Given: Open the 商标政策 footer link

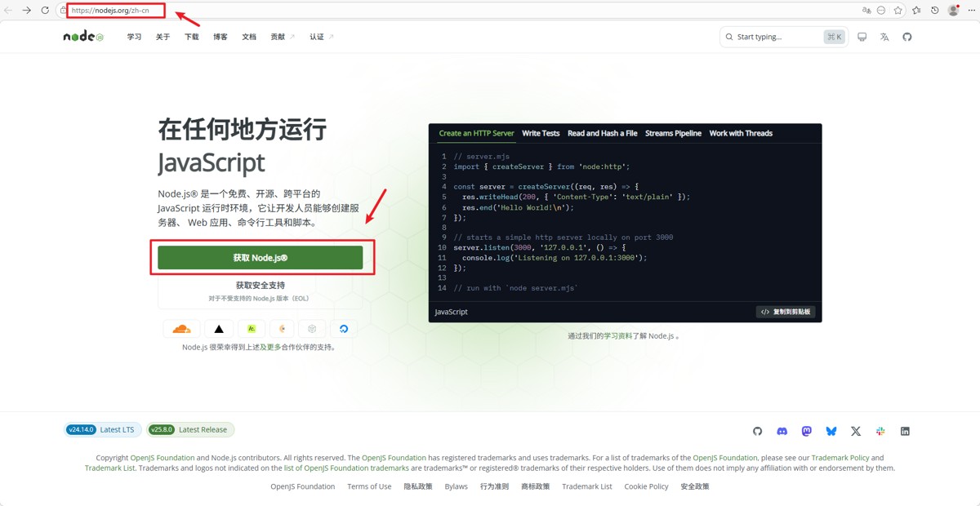Looking at the screenshot, I should (x=535, y=486).
